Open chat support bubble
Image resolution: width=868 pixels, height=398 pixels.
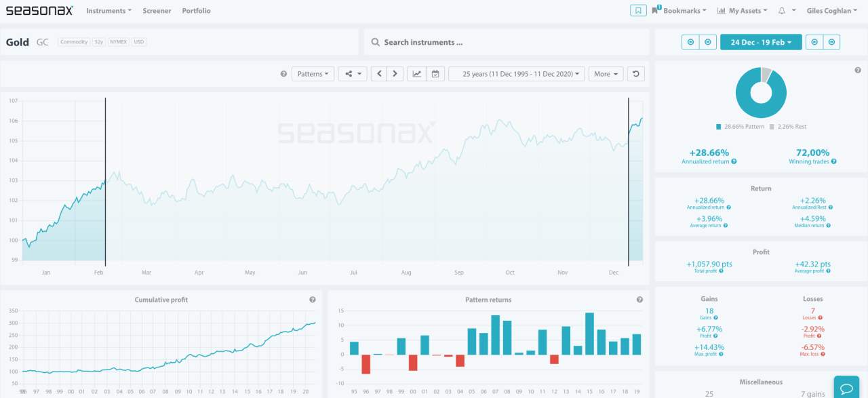[846, 388]
